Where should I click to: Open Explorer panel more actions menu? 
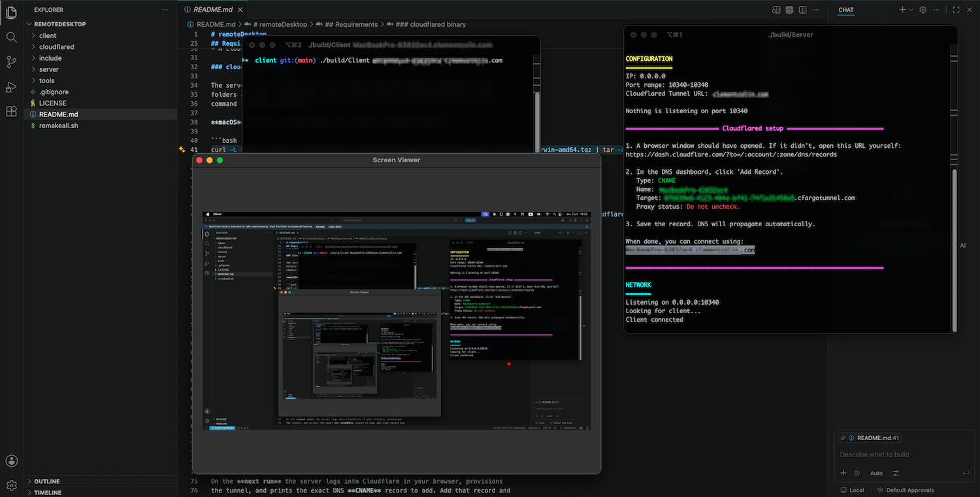[165, 10]
